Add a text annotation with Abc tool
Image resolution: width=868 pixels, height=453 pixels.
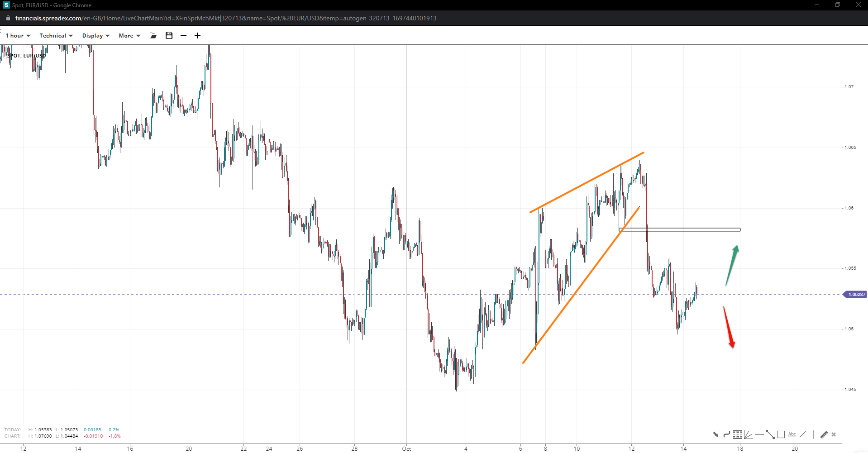pyautogui.click(x=792, y=434)
